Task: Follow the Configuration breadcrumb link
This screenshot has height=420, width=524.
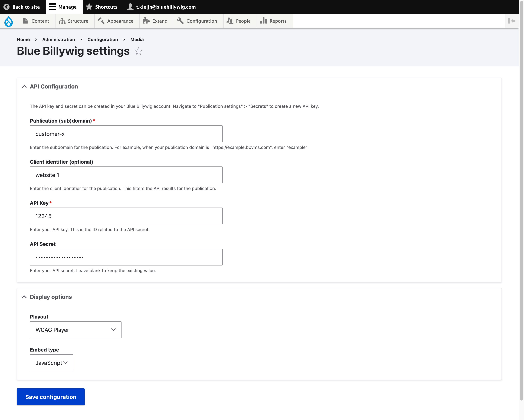Action: [x=103, y=39]
